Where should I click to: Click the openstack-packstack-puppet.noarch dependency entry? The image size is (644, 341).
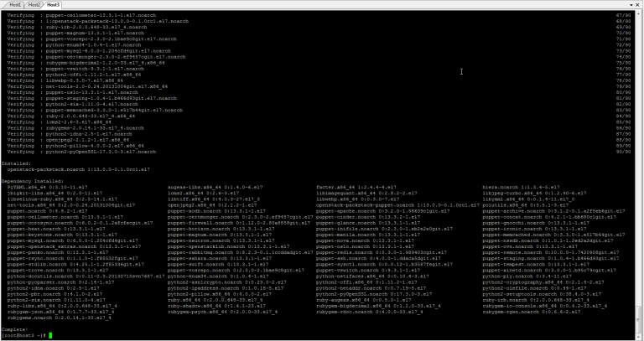click(x=397, y=204)
